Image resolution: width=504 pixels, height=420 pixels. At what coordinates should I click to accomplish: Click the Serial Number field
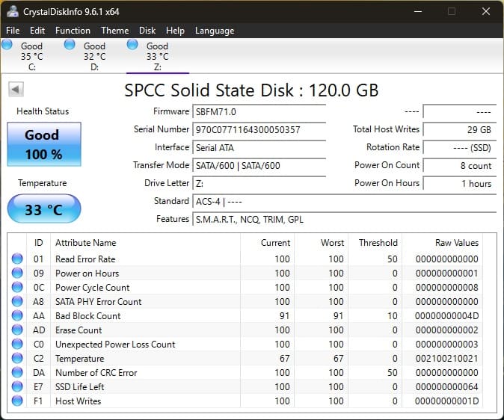(x=259, y=130)
